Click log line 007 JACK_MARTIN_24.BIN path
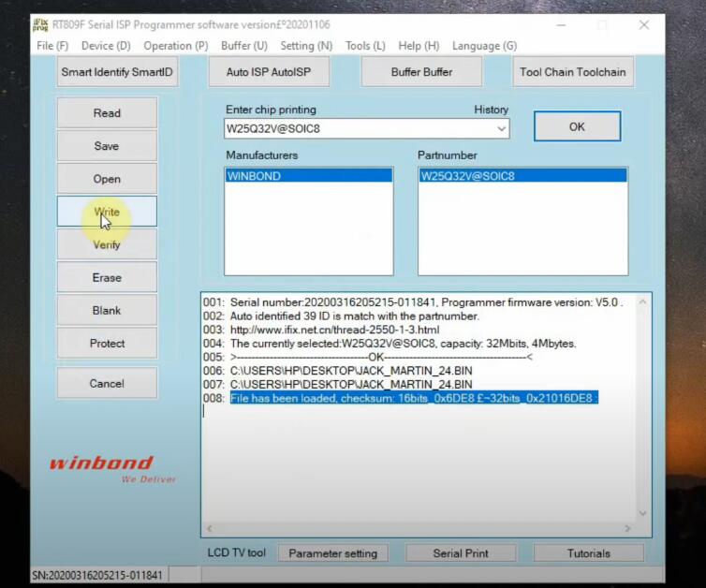The image size is (706, 588). pos(351,385)
